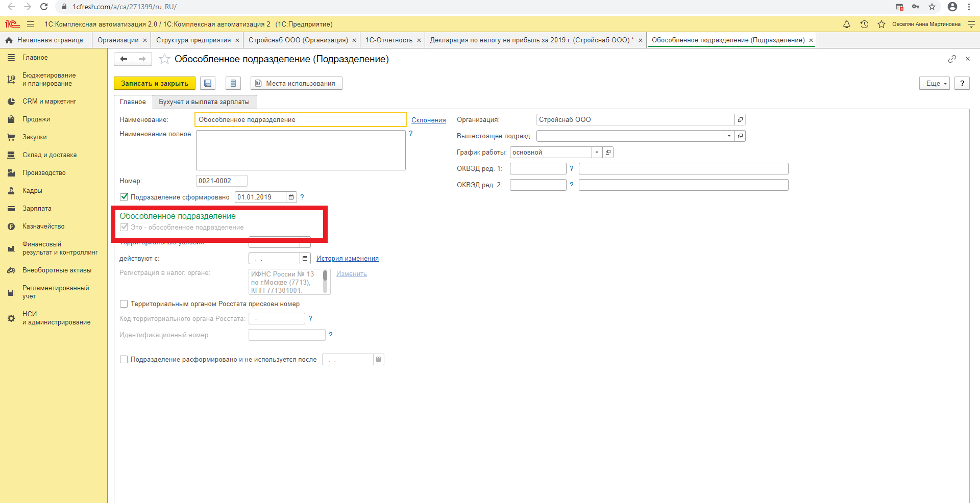Open История изменения link
980x503 pixels.
[347, 259]
